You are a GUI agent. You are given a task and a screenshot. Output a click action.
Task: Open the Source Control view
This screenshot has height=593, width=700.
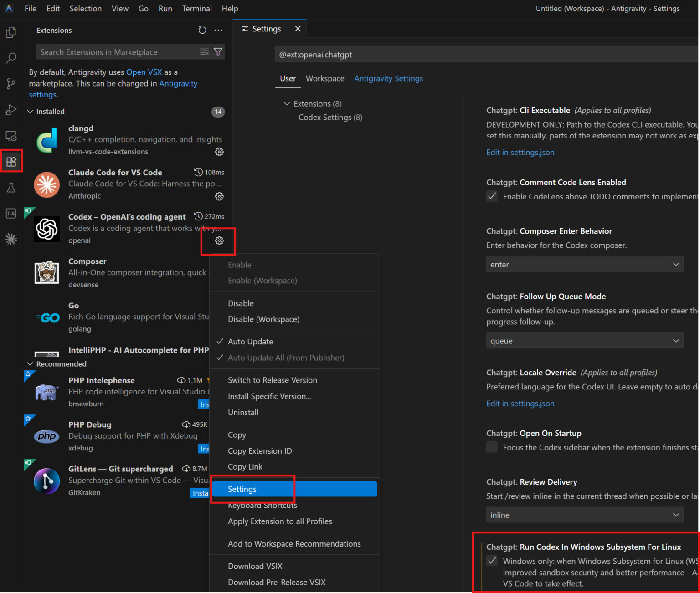[11, 84]
